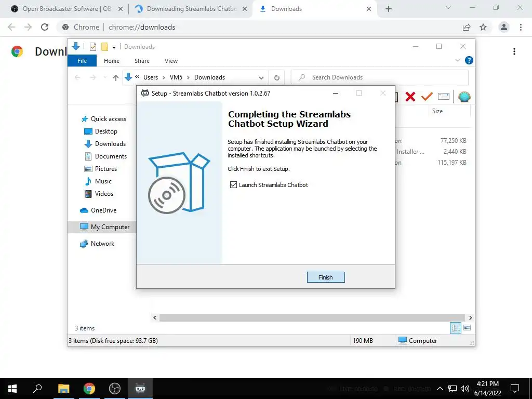This screenshot has height=399, width=532.
Task: Open the Windows Start menu
Action: pyautogui.click(x=12, y=389)
